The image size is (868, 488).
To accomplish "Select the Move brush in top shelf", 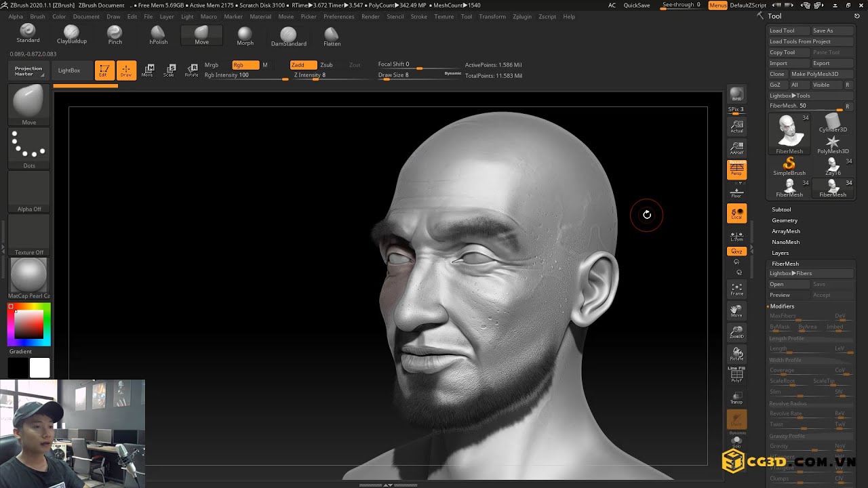I will (x=201, y=35).
